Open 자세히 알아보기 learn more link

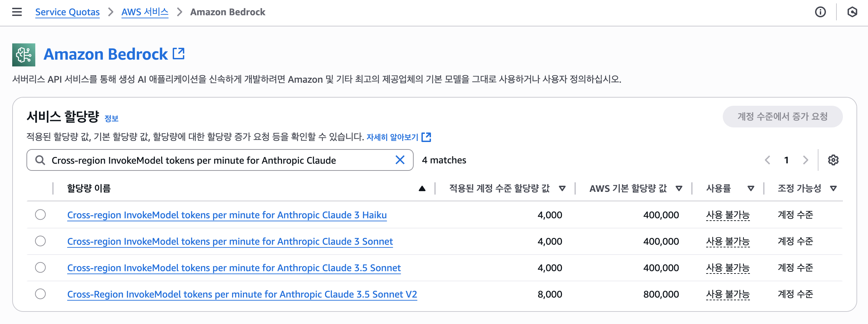click(x=392, y=137)
